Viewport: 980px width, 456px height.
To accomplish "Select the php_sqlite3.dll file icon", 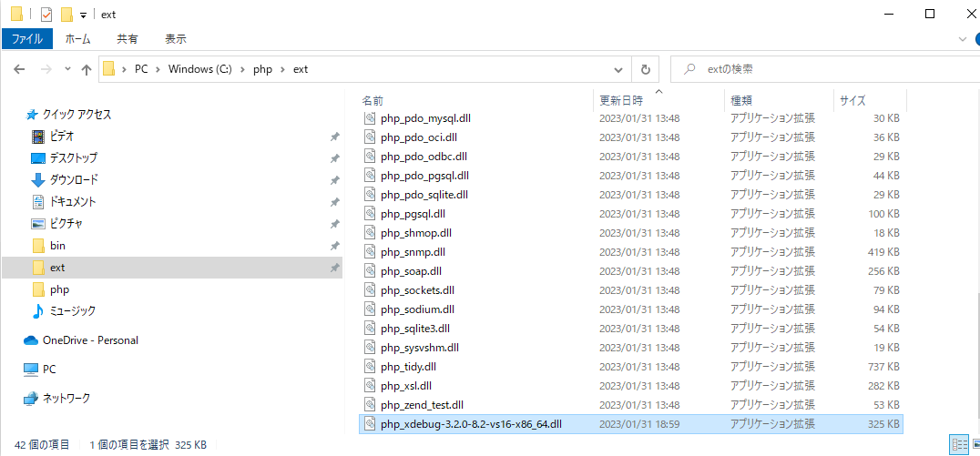I will pos(370,328).
